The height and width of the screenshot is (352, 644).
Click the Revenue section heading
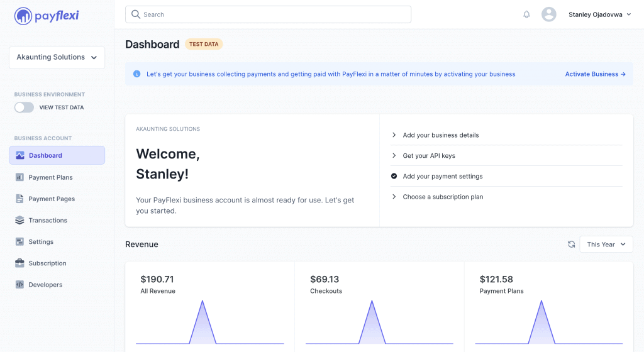pyautogui.click(x=142, y=244)
